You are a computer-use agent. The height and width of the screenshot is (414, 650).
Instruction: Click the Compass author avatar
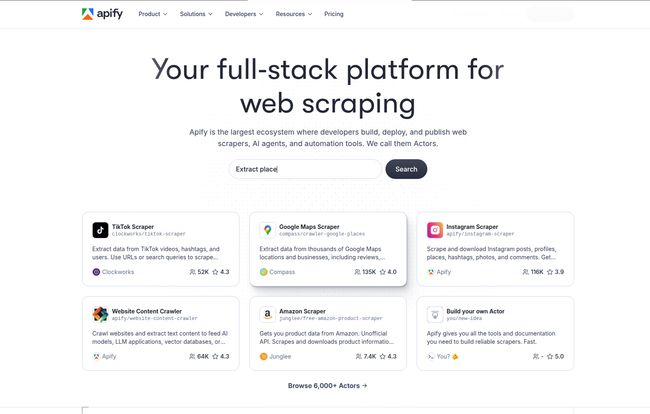click(x=263, y=272)
